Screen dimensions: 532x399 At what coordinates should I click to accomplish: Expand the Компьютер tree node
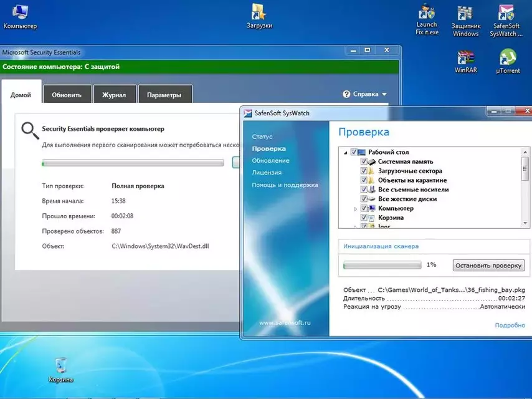355,209
